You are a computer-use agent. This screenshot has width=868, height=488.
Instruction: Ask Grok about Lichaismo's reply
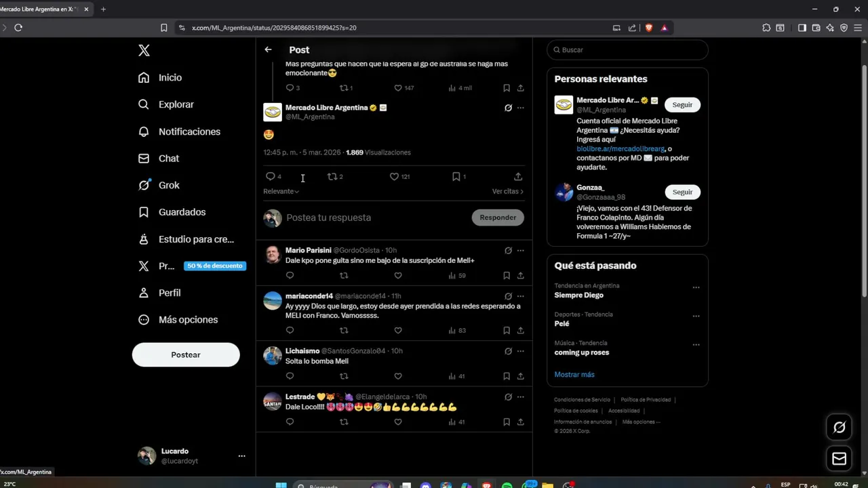tap(508, 351)
